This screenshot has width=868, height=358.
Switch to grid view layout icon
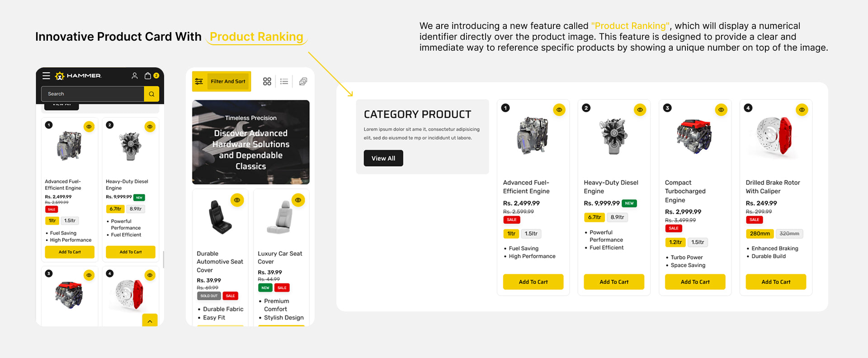[x=267, y=81]
